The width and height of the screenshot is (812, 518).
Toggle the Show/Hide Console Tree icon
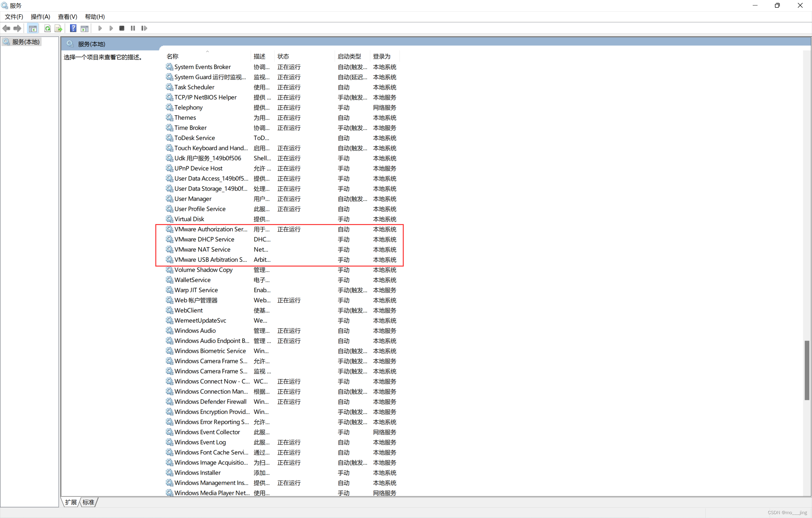[x=33, y=28]
